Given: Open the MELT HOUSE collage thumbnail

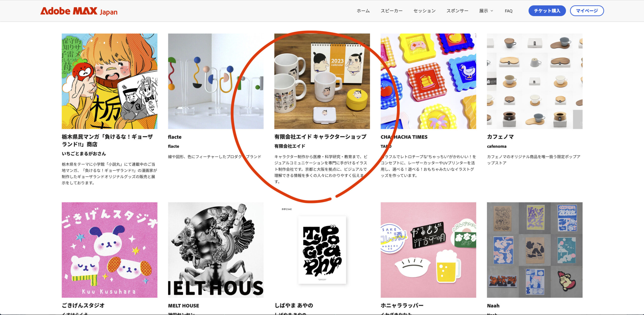Looking at the screenshot, I should [x=216, y=250].
